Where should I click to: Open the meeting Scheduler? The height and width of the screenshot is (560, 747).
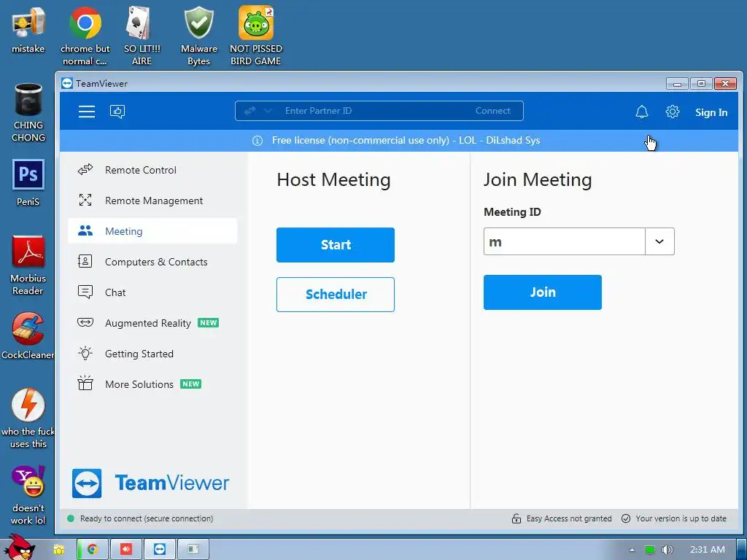click(336, 295)
